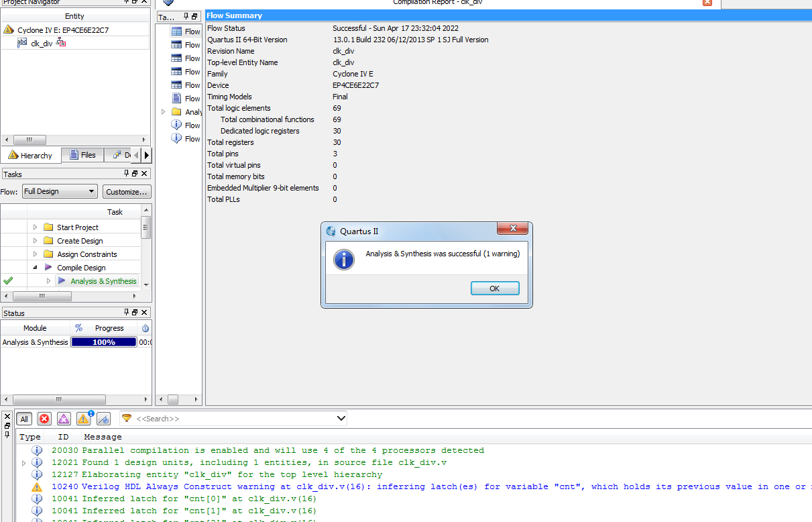Switch to the Files tab
This screenshot has height=522, width=812.
pyautogui.click(x=82, y=155)
